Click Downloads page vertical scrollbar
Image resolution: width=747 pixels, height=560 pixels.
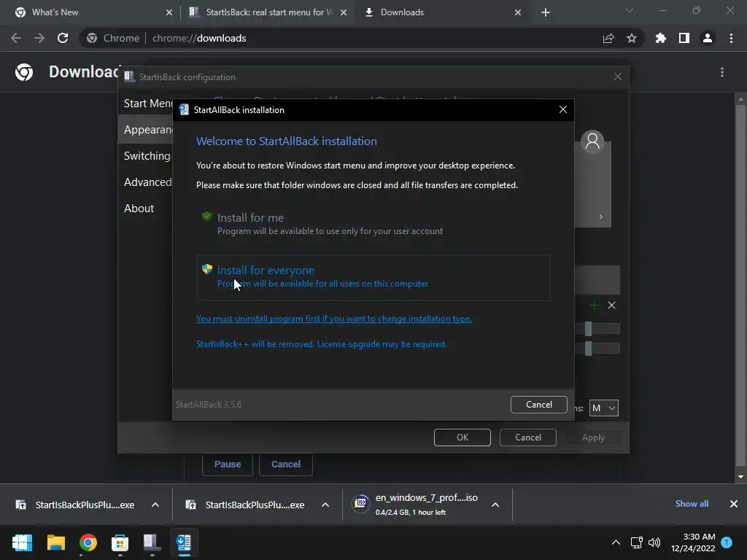point(740,287)
